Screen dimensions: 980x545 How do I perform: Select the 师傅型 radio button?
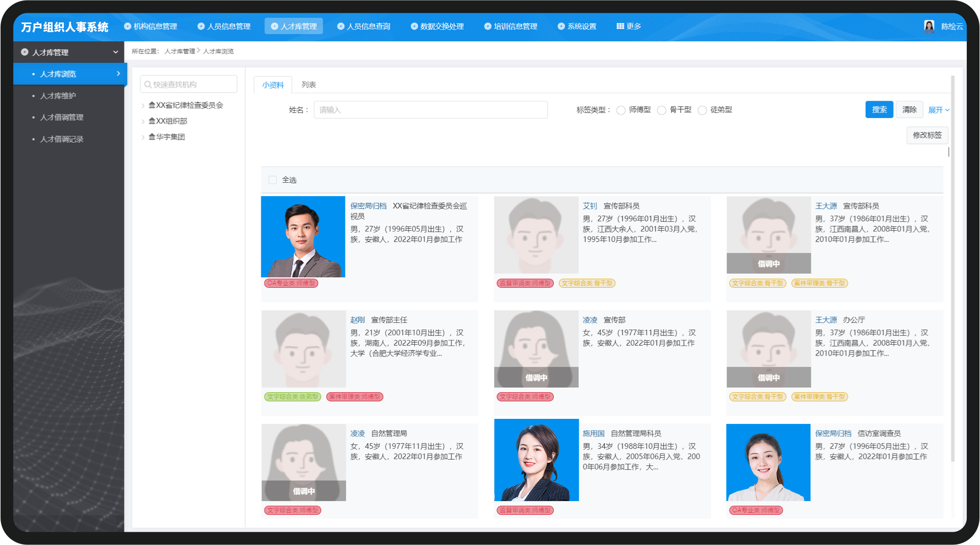(621, 110)
